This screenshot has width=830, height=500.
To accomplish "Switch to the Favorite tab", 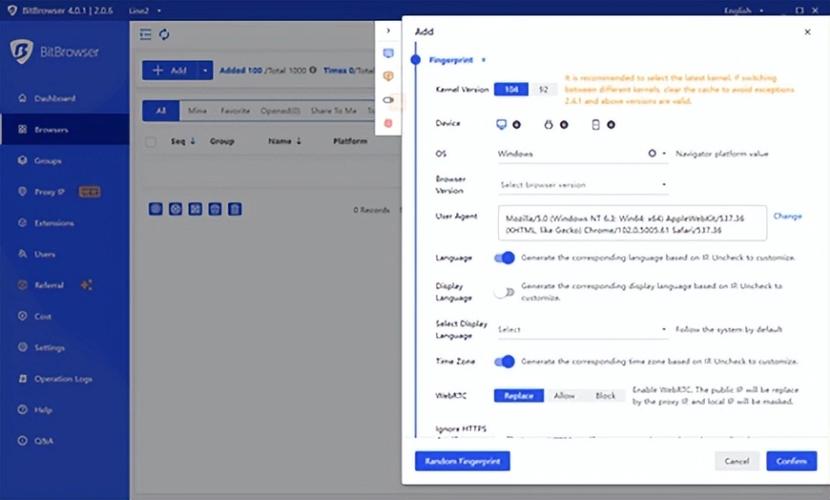I will pyautogui.click(x=235, y=111).
